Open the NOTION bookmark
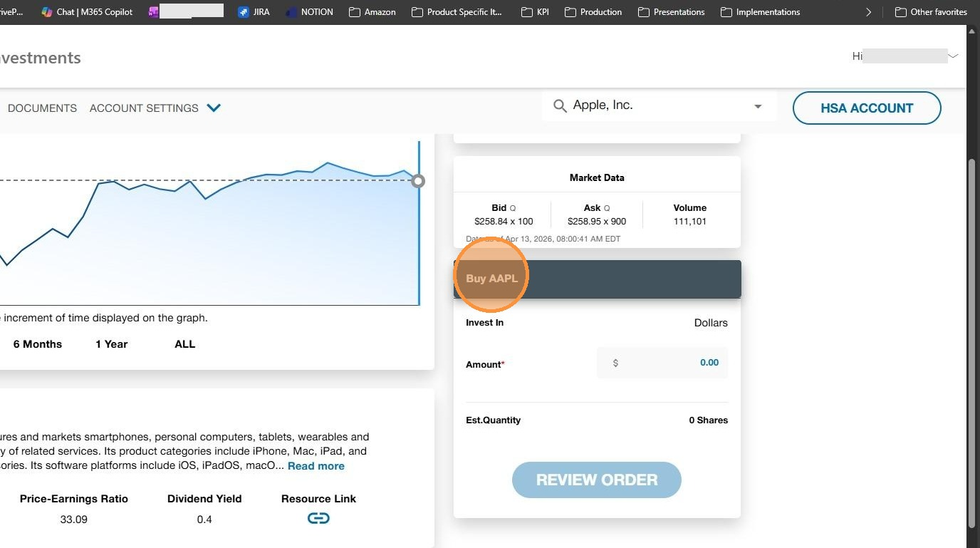The width and height of the screenshot is (980, 548). (x=309, y=11)
